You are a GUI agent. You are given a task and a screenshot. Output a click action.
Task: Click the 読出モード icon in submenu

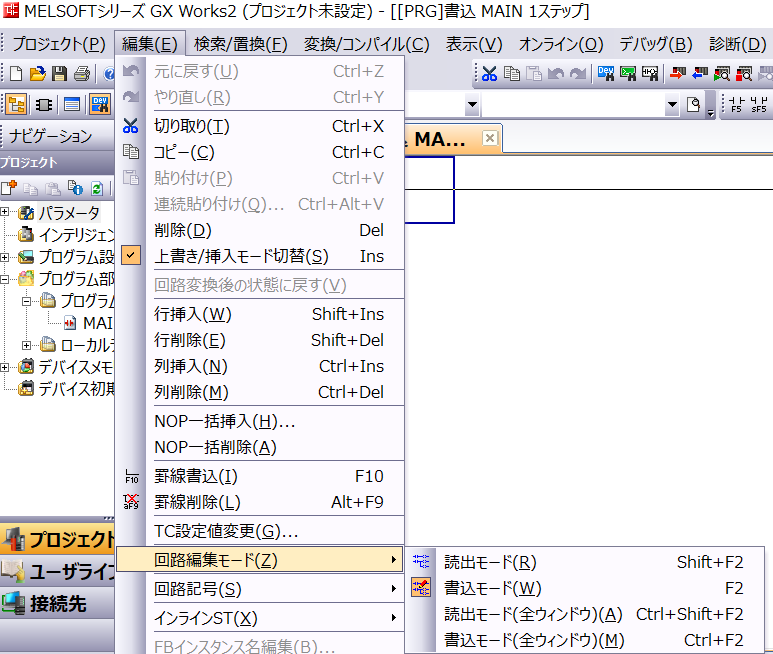(x=421, y=561)
